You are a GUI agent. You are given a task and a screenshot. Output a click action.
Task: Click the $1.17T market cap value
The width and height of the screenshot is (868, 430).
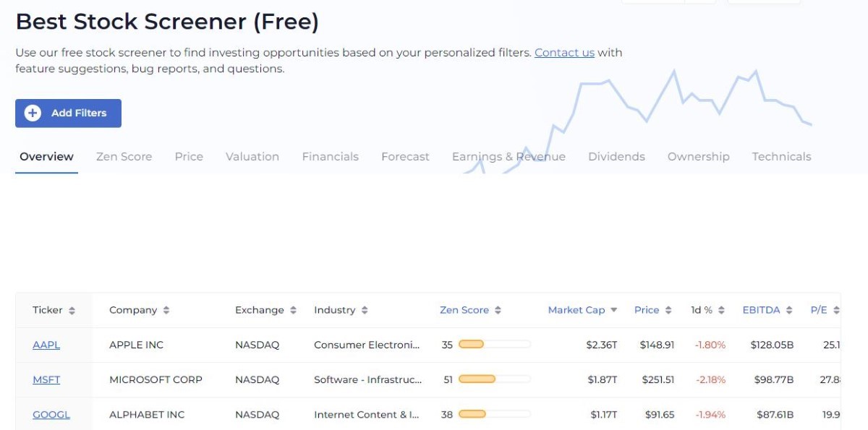603,415
